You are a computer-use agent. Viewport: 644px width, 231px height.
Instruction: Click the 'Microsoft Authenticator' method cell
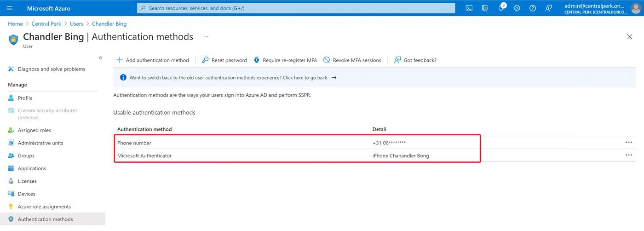click(144, 156)
